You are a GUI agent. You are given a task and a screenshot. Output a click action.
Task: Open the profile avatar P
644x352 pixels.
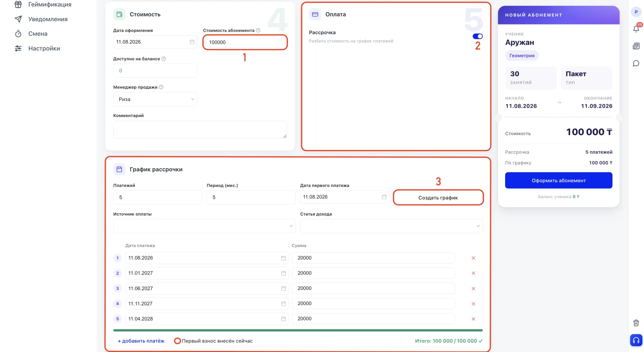[636, 12]
